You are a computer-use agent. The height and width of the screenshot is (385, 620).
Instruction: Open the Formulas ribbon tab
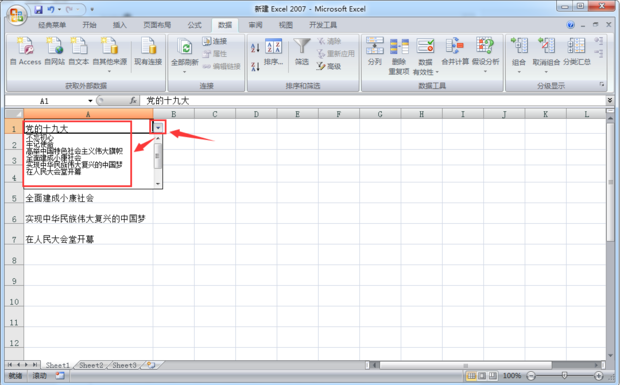point(194,25)
